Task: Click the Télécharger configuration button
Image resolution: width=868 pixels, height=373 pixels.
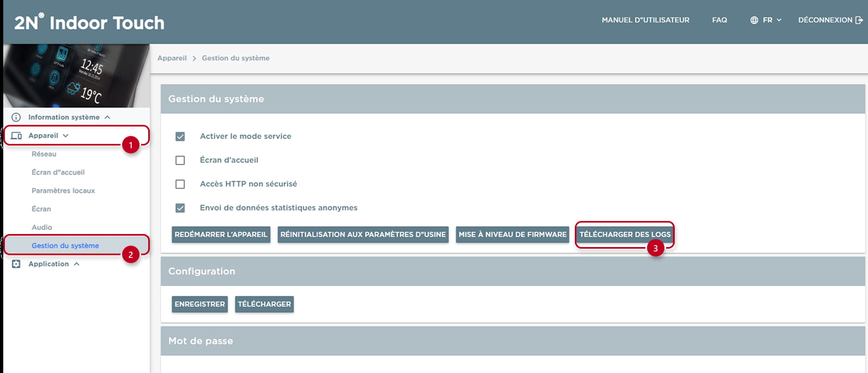Action: click(x=264, y=304)
